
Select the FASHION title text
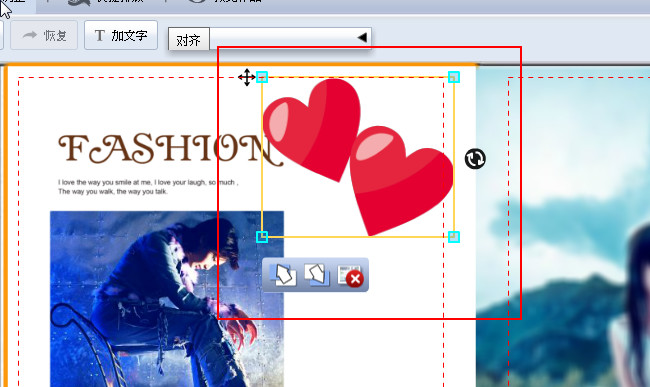click(x=170, y=148)
